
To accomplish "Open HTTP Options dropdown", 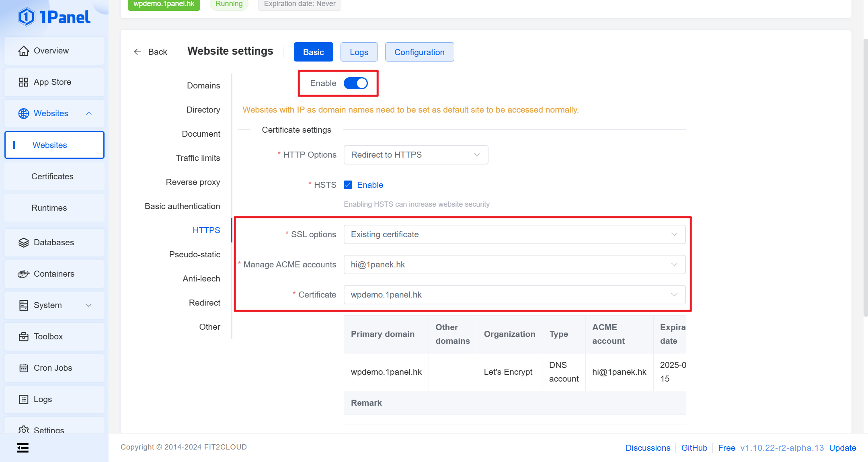I will tap(416, 155).
